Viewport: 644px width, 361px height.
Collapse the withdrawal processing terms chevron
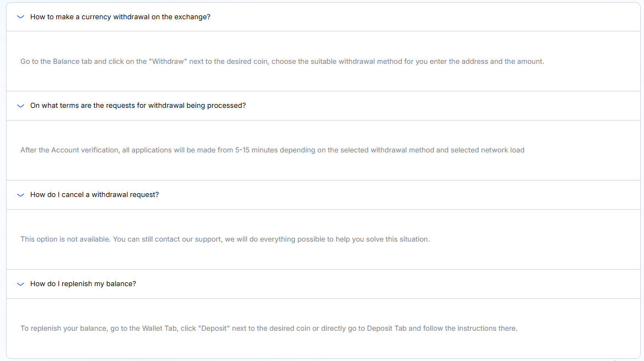click(x=21, y=106)
